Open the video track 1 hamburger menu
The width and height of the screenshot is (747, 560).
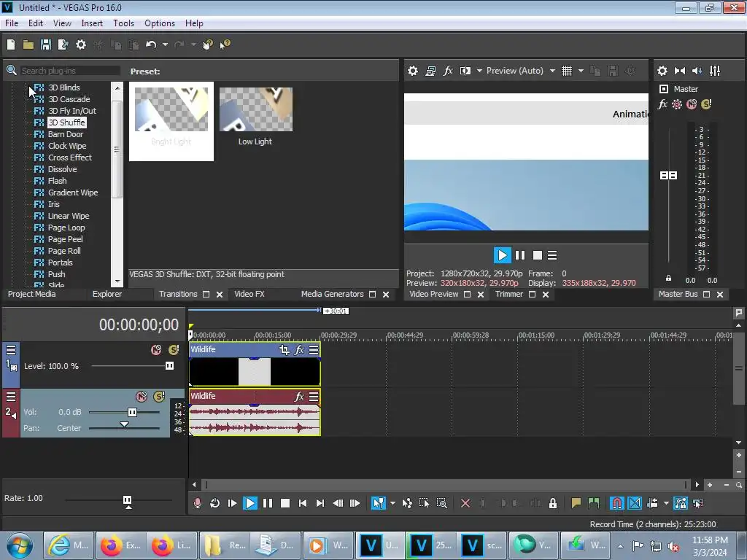pyautogui.click(x=11, y=350)
